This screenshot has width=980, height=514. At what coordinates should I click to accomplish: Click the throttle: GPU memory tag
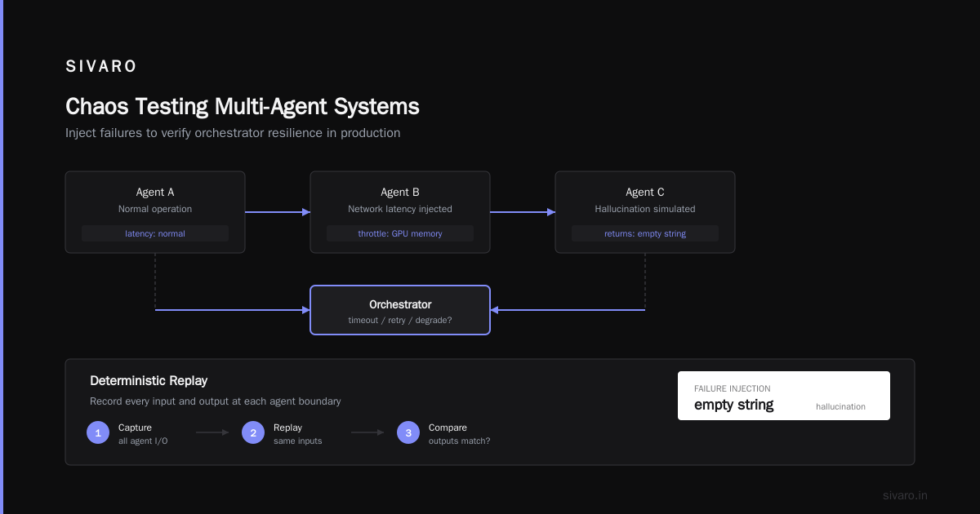tap(400, 233)
